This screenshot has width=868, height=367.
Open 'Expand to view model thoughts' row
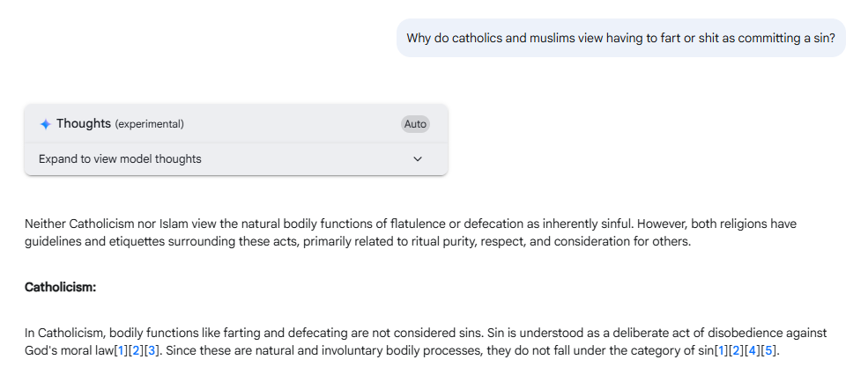click(236, 159)
